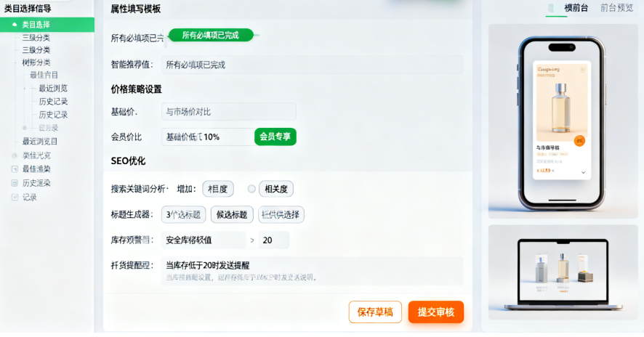This screenshot has width=644, height=337.
Task: Click the 提交审核 button
Action: [x=435, y=312]
